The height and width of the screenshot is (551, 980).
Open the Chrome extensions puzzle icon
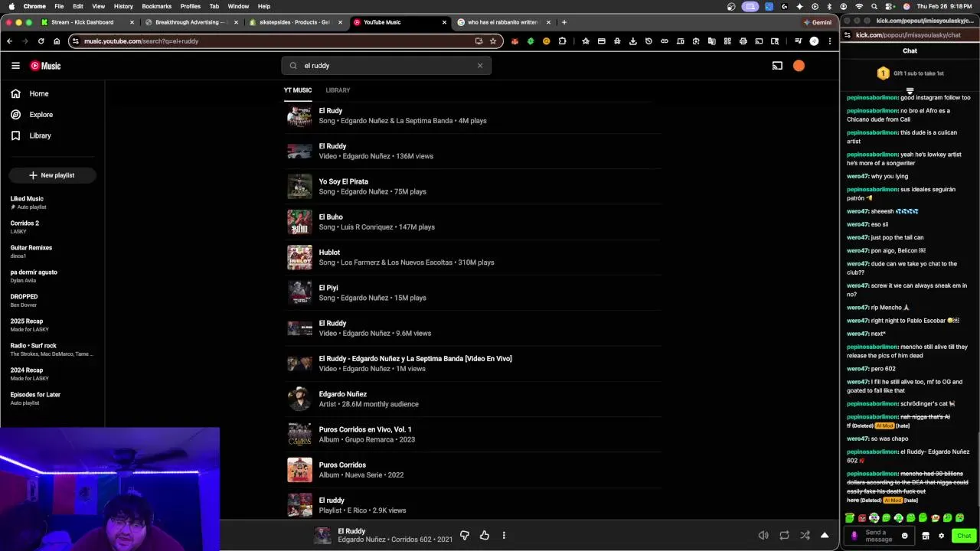[562, 41]
